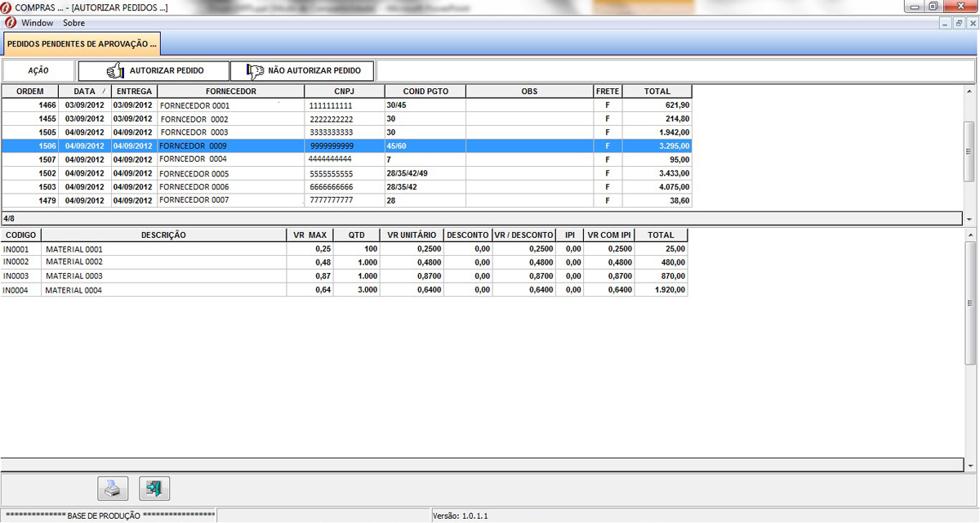Click the exit door icon button
980x523 pixels.
pyautogui.click(x=154, y=488)
